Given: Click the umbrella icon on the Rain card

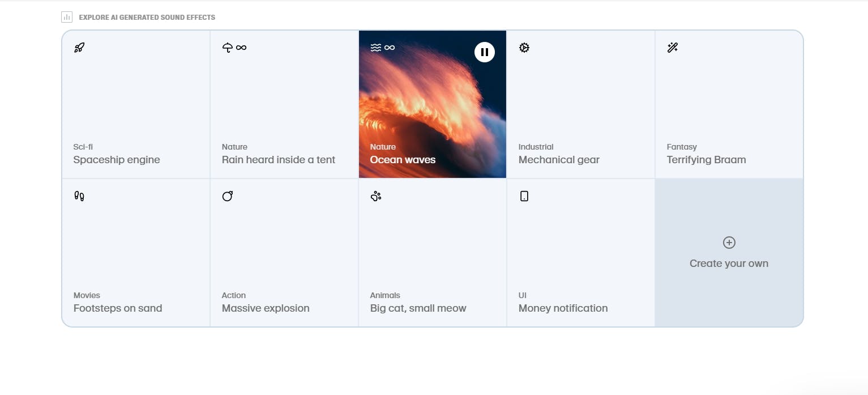Looking at the screenshot, I should pyautogui.click(x=228, y=48).
